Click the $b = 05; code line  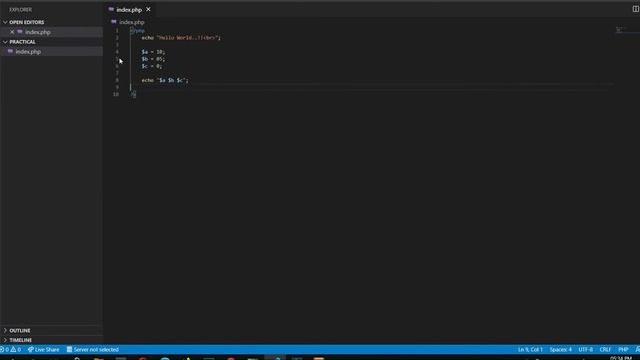[153, 59]
